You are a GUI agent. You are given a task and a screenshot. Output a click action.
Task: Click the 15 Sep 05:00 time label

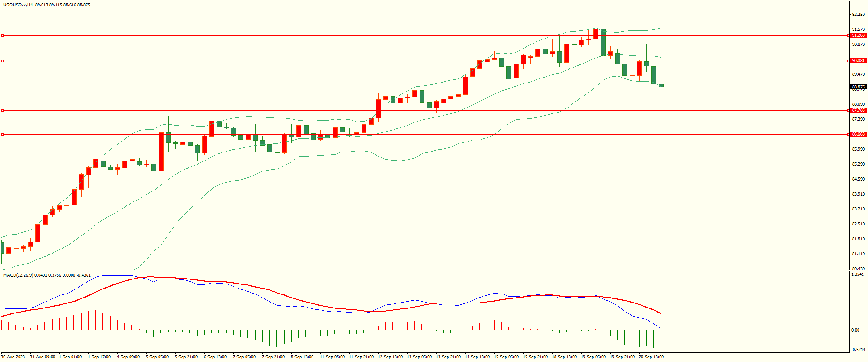point(506,357)
